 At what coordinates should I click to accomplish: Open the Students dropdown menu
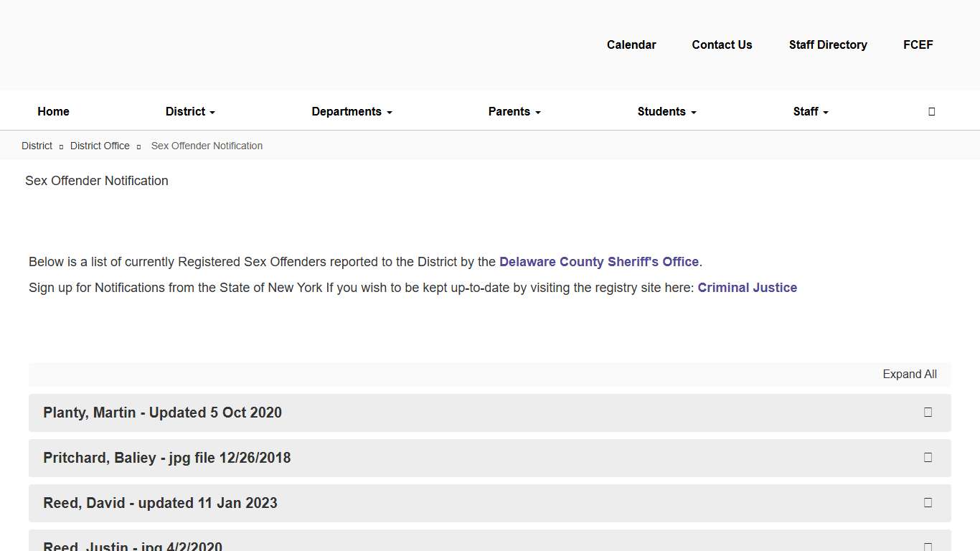click(666, 111)
